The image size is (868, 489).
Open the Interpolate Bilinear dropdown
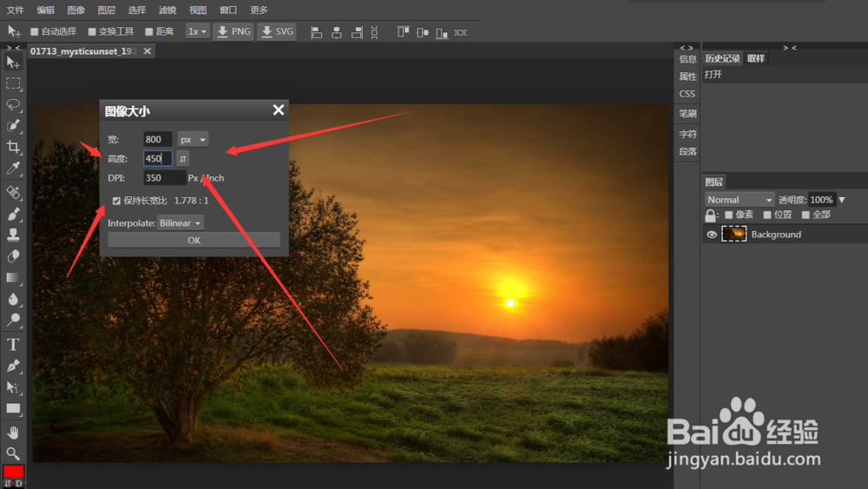pos(181,223)
